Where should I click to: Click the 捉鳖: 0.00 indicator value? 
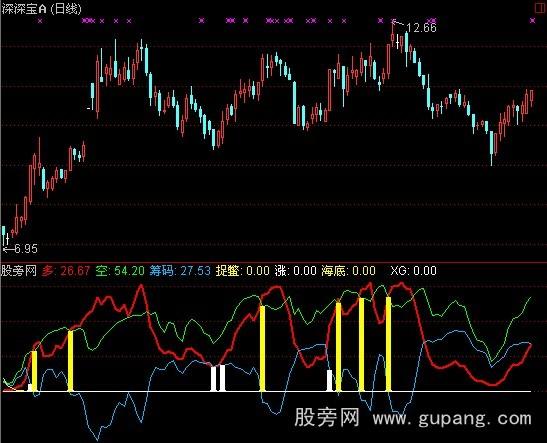(x=242, y=270)
